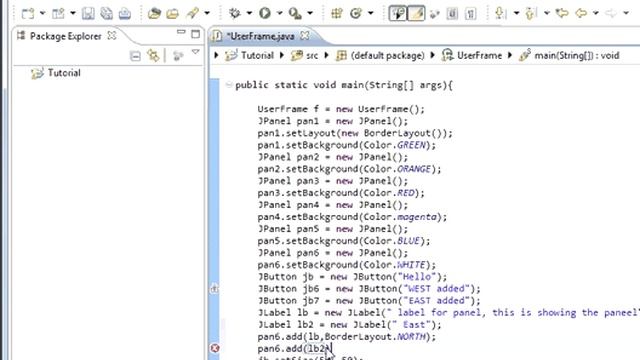
Task: Open the External Tools dropdown arrow
Action: 310,13
